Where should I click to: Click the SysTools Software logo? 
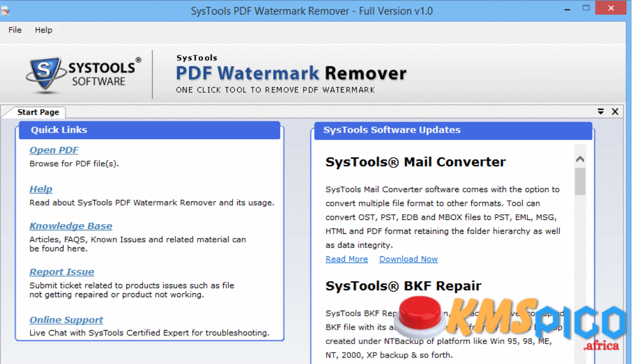pos(83,74)
